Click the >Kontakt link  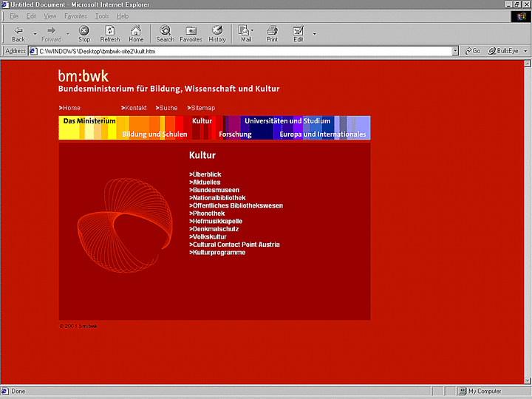134,108
